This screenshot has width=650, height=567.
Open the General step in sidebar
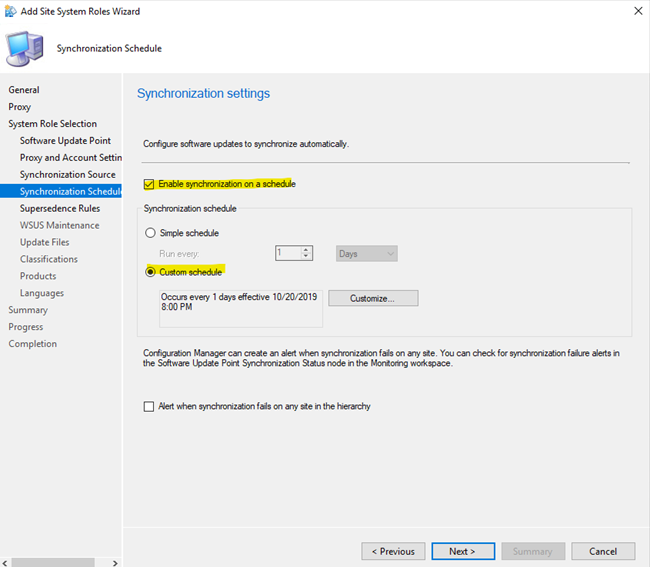click(x=24, y=90)
